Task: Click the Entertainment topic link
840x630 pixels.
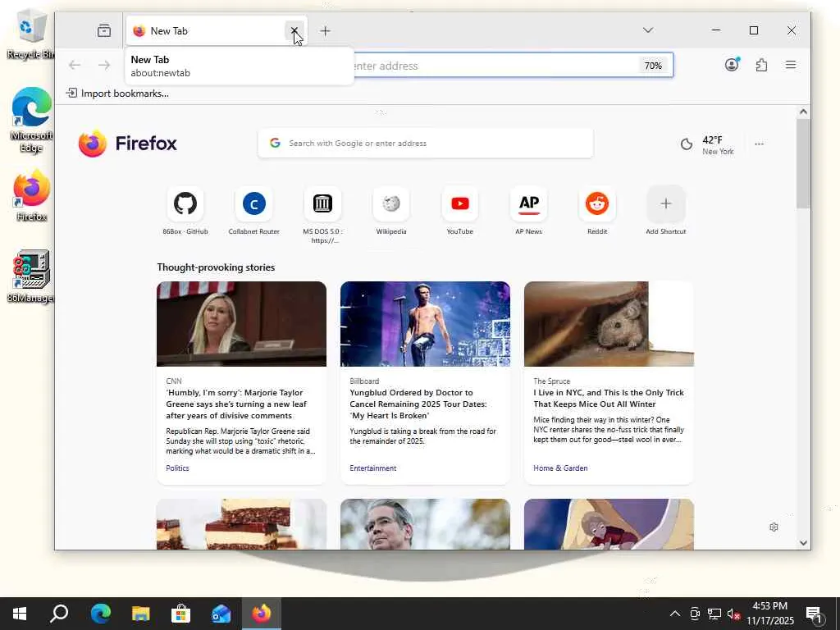Action: pyautogui.click(x=373, y=468)
